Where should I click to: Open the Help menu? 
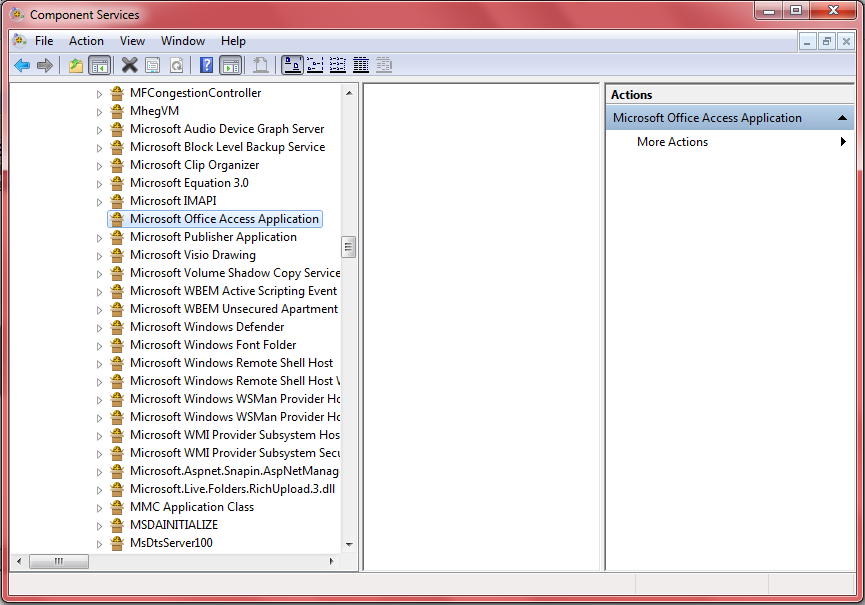[x=233, y=41]
